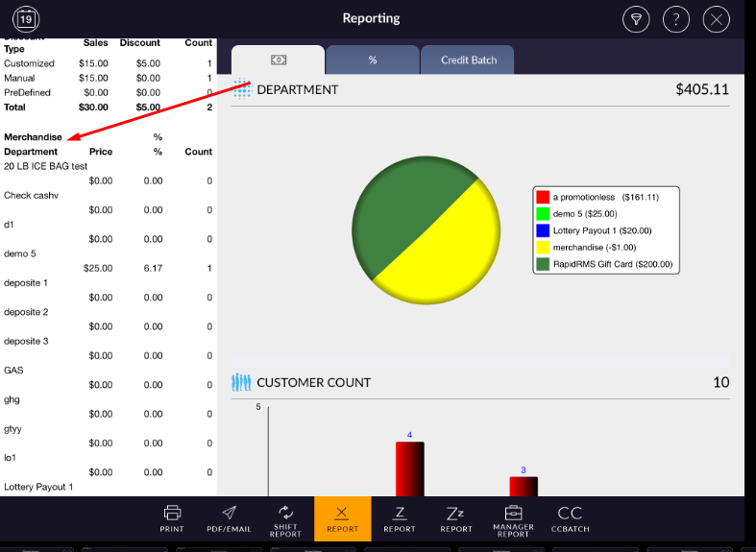Switch to the cash/money tab

click(279, 60)
